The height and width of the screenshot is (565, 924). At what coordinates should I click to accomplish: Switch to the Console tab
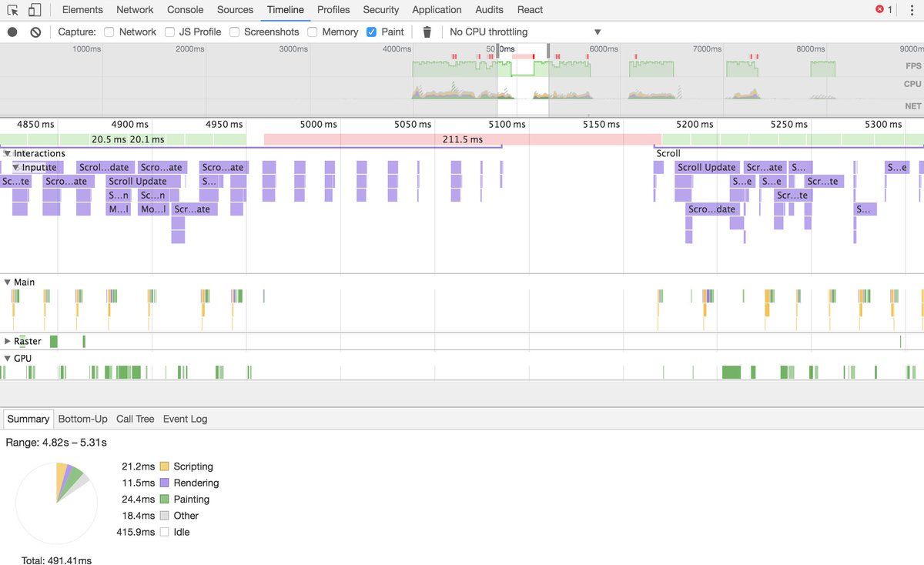185,10
